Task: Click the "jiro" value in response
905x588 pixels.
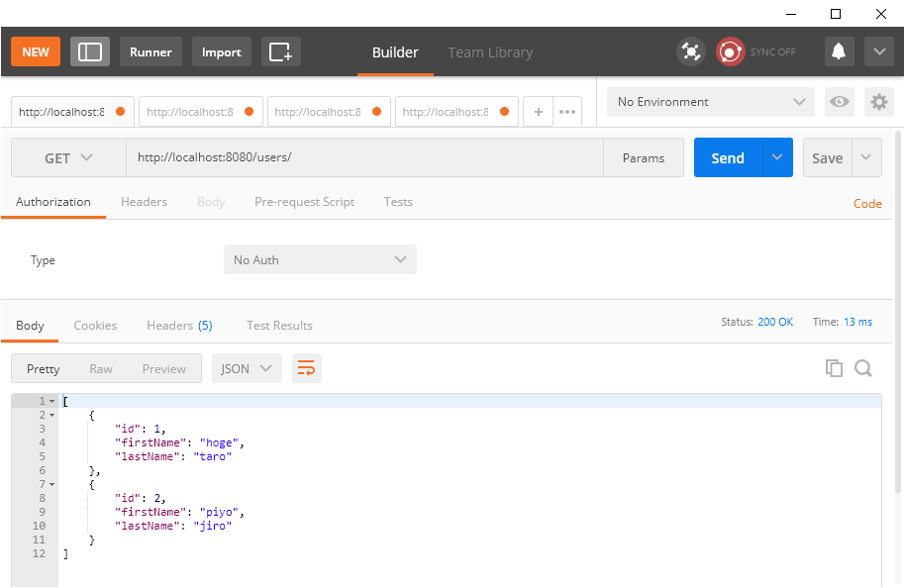Action: [x=213, y=526]
